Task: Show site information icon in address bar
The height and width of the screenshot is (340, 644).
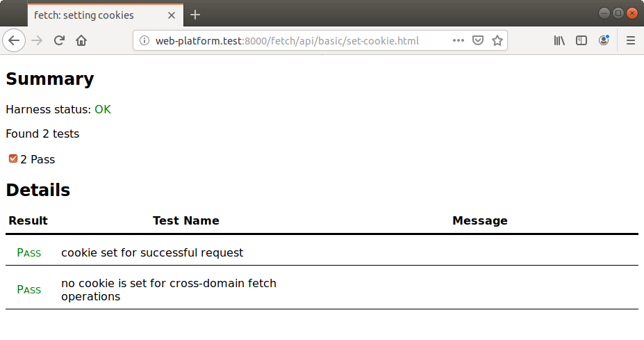Action: click(x=145, y=40)
